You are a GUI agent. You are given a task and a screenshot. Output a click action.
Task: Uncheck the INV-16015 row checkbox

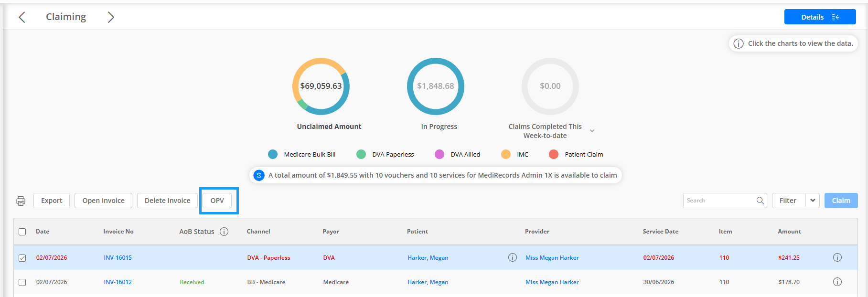pyautogui.click(x=22, y=258)
